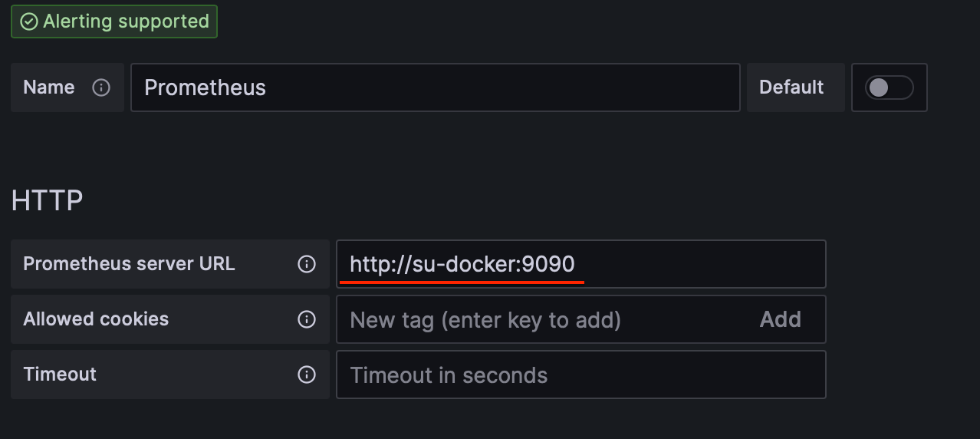The width and height of the screenshot is (980, 439).
Task: Click the Timeout in seconds field
Action: (580, 375)
